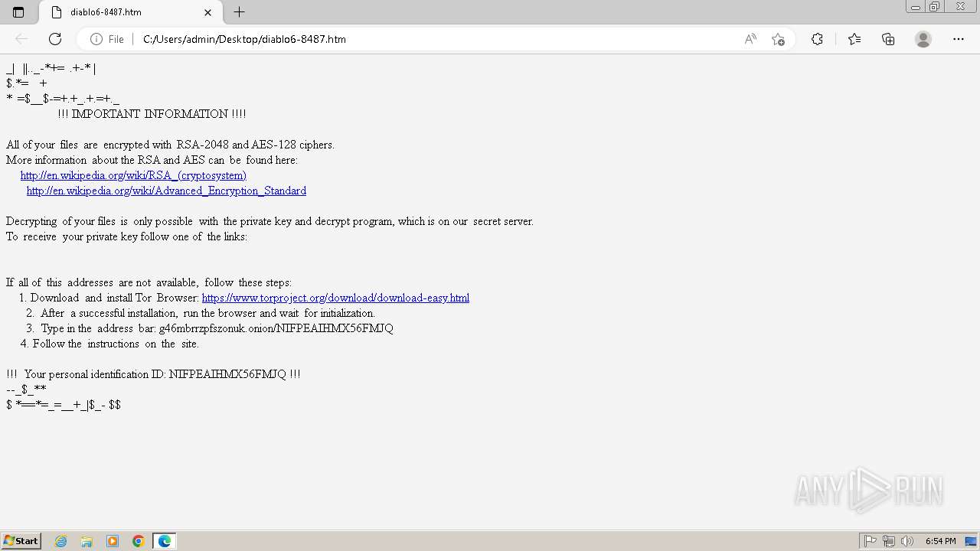The height and width of the screenshot is (551, 980).
Task: Open a new tab with plus button
Action: point(239,12)
